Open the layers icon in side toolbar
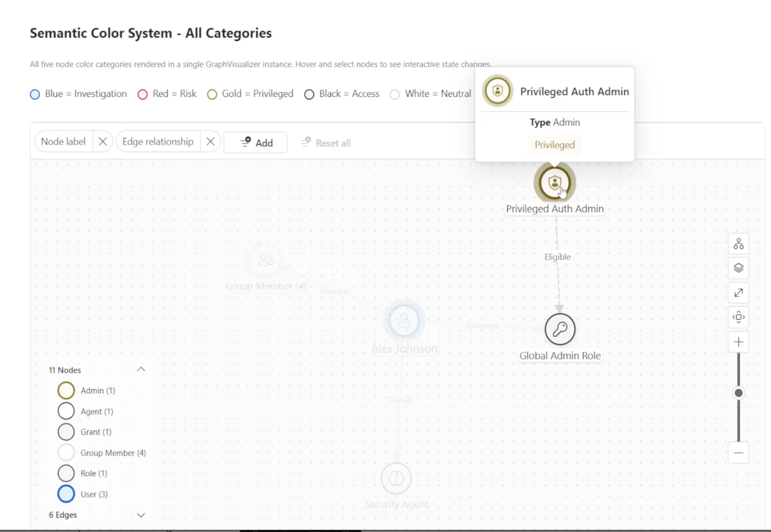The image size is (771, 532). (x=738, y=268)
